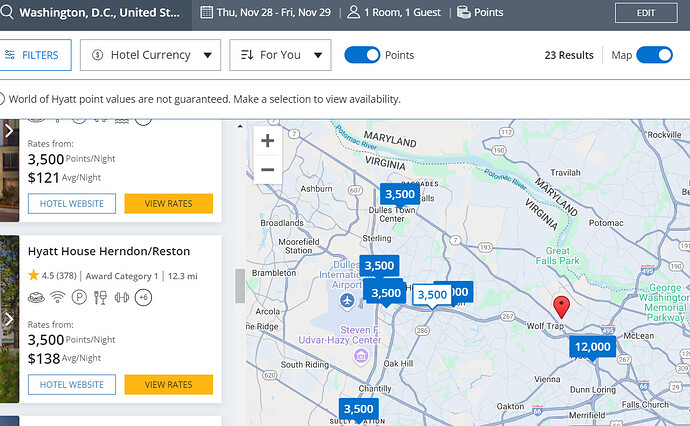This screenshot has height=426, width=690.
Task: Zoom out the map with minus
Action: [268, 169]
